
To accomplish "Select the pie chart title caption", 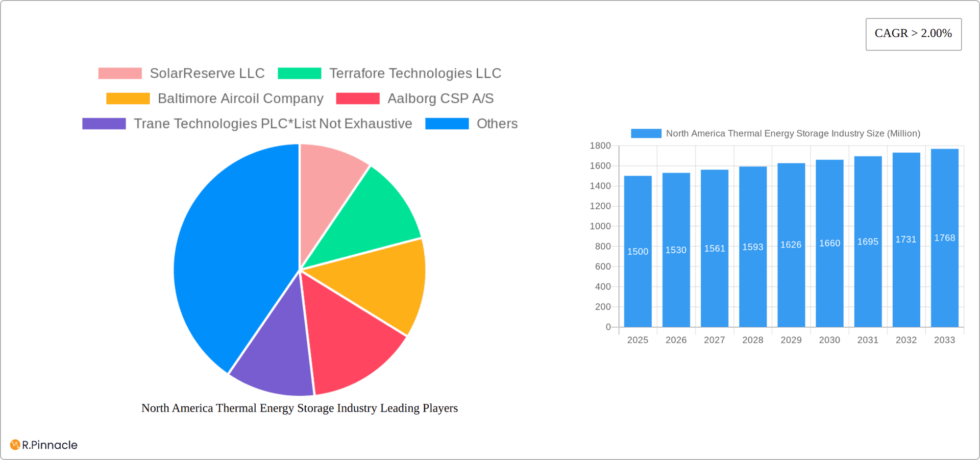I will click(x=300, y=408).
